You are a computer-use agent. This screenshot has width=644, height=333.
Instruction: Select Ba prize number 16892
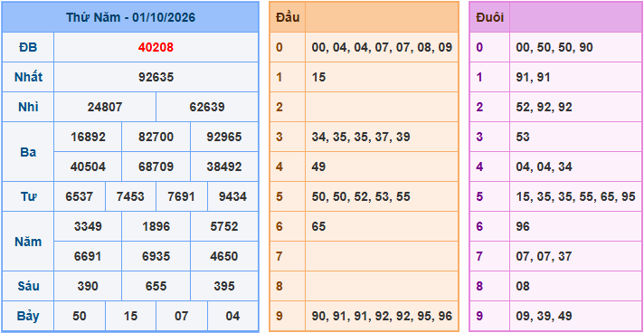pos(88,137)
